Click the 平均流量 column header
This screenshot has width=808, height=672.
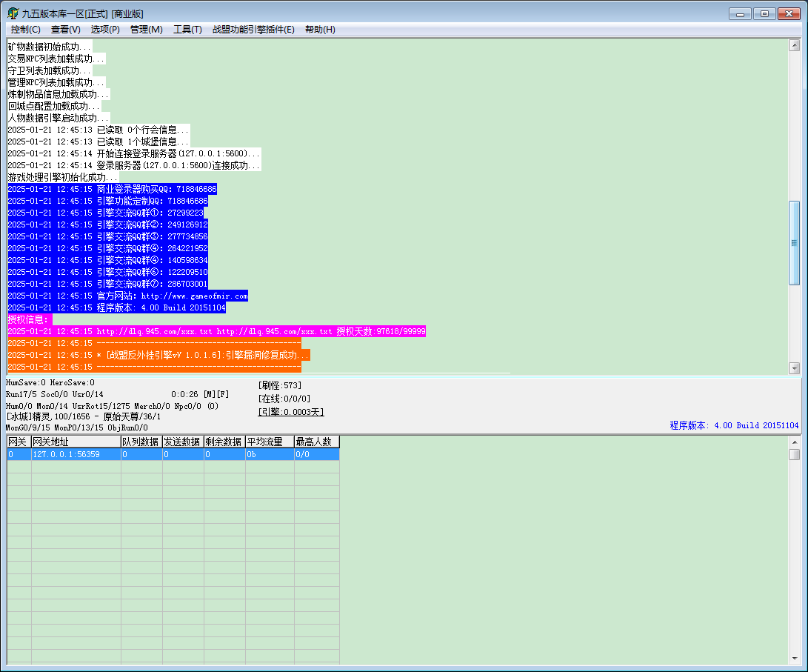[x=270, y=442]
